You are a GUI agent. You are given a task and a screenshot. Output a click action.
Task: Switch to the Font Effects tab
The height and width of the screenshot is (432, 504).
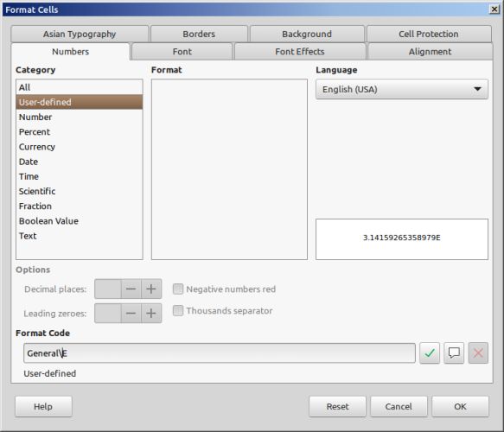pyautogui.click(x=300, y=51)
